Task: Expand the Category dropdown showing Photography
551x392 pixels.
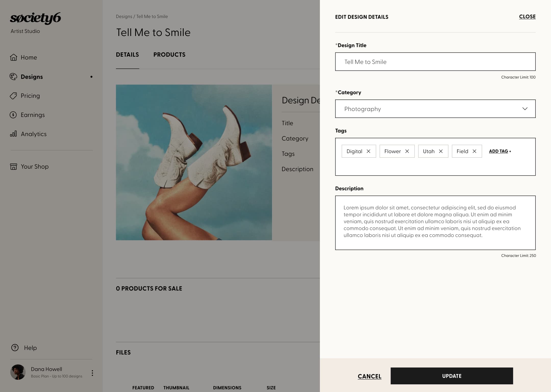Action: tap(435, 109)
